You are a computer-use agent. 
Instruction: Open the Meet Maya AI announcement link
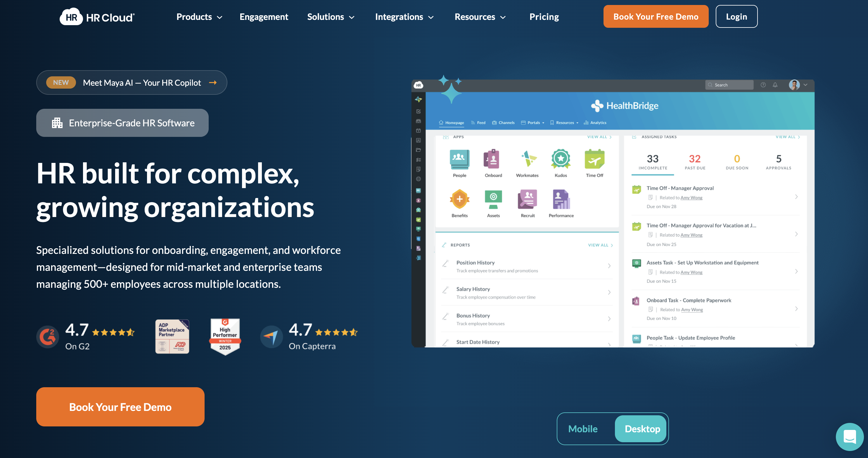pos(132,83)
